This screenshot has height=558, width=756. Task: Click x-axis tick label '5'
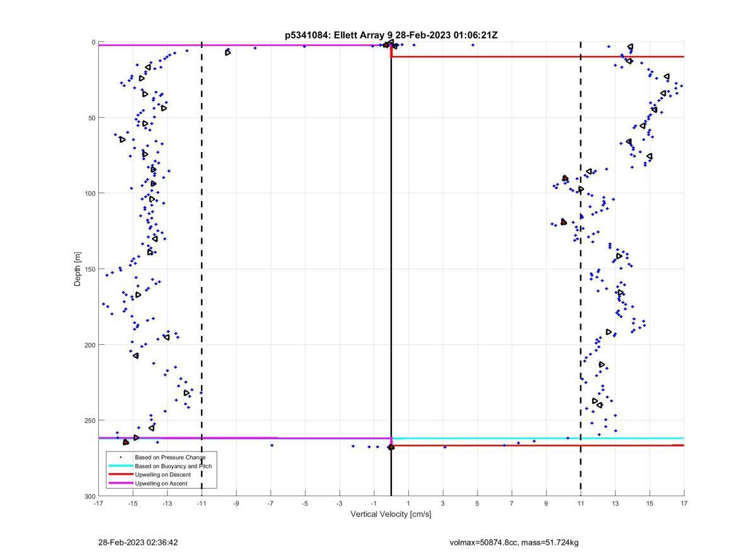pyautogui.click(x=478, y=503)
